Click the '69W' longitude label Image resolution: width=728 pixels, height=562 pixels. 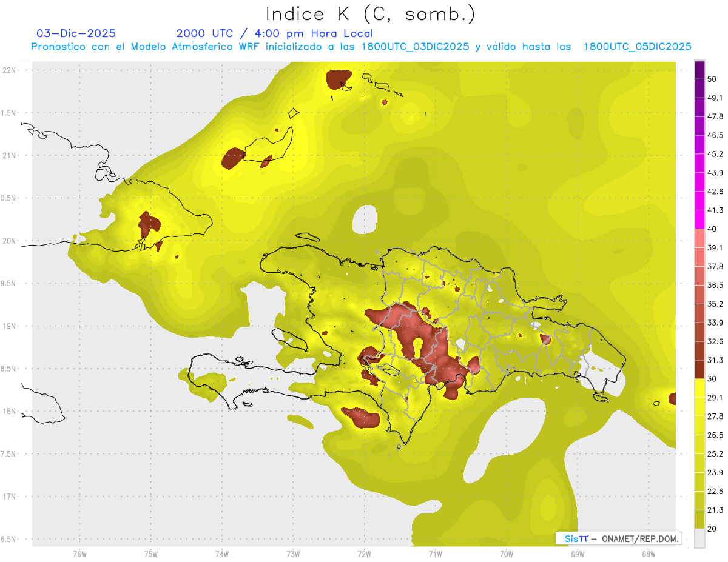click(x=577, y=554)
